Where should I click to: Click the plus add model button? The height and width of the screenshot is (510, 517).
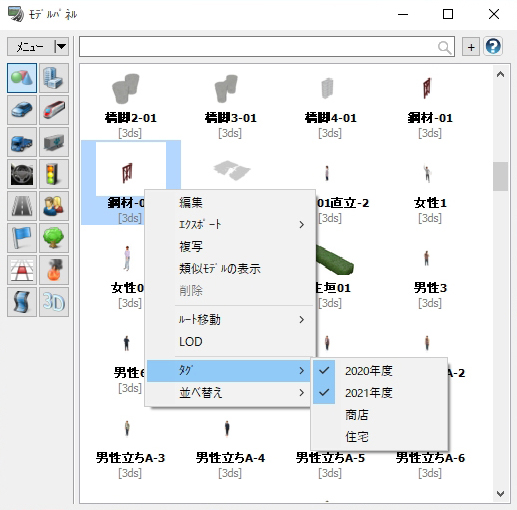(471, 47)
